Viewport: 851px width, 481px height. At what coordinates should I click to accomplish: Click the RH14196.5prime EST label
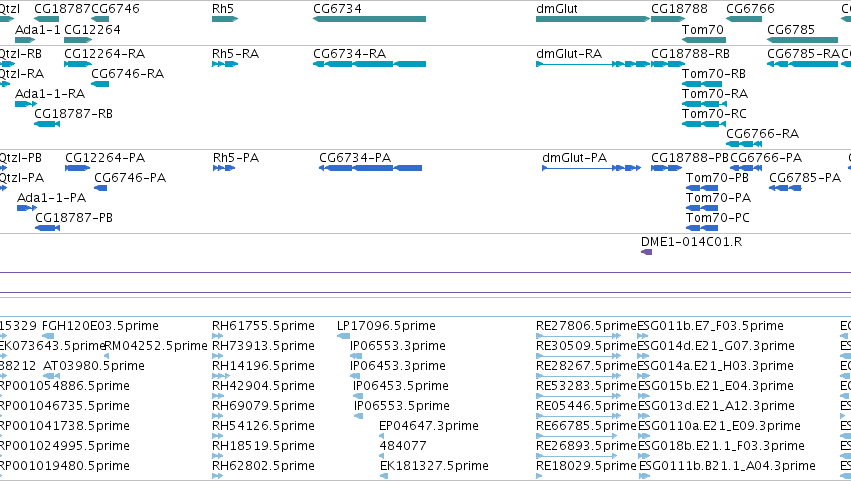coord(263,366)
